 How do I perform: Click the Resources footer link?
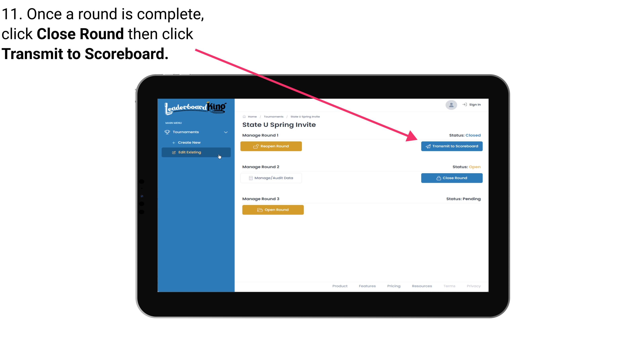click(x=421, y=286)
